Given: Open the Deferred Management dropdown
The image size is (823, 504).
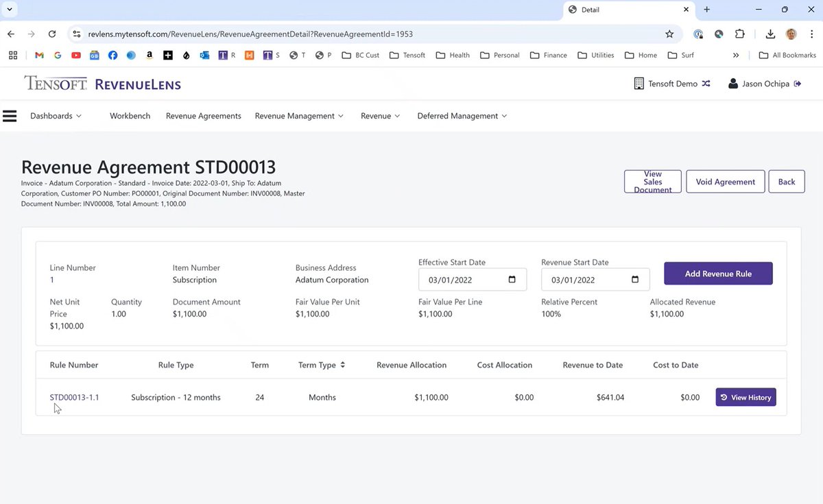Looking at the screenshot, I should (461, 116).
